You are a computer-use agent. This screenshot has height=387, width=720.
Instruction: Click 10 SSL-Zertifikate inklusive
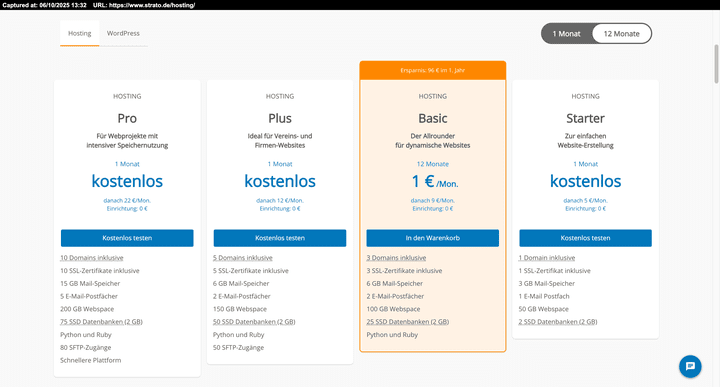click(x=100, y=271)
